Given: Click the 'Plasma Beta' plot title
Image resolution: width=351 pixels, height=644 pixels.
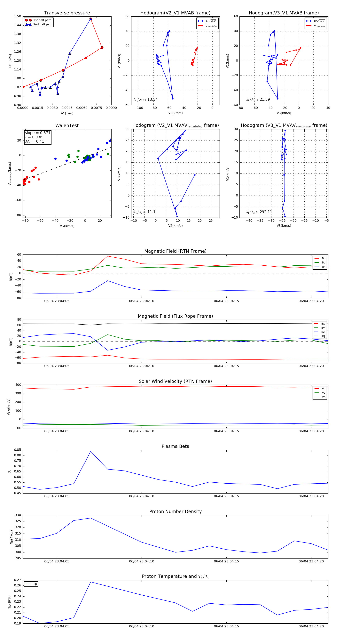Looking at the screenshot, I should click(x=175, y=447).
